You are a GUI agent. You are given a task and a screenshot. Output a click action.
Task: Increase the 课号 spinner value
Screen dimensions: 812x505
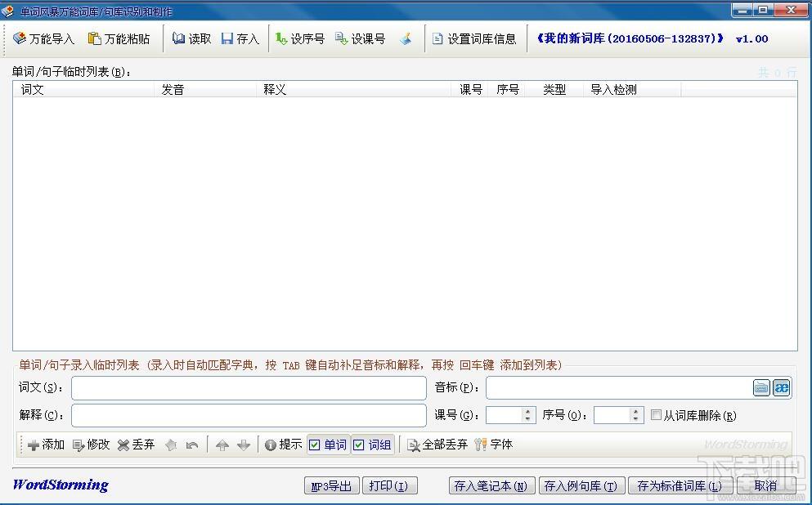527,411
